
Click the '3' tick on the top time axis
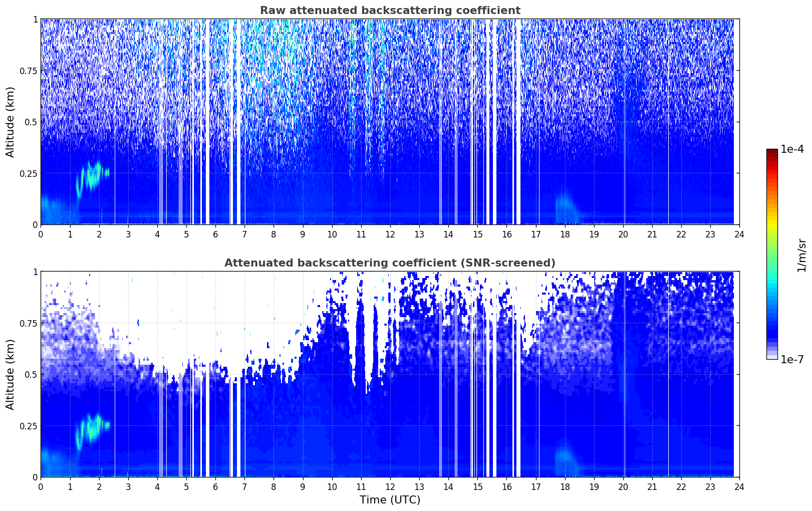click(128, 234)
